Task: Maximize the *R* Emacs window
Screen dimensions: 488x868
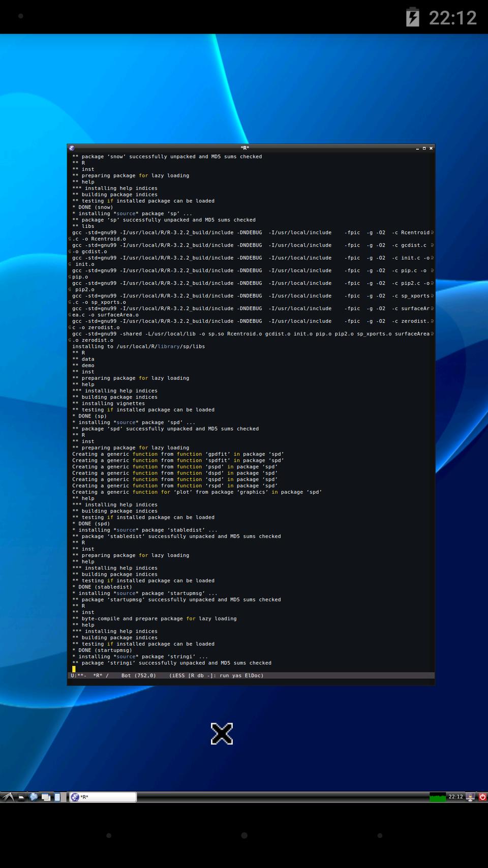Action: click(424, 148)
